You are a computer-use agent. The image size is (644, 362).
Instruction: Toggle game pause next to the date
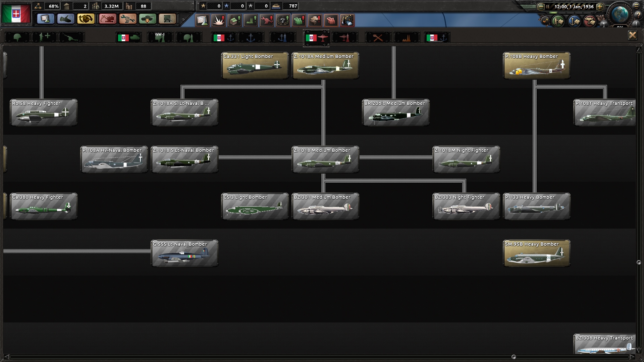coord(548,6)
